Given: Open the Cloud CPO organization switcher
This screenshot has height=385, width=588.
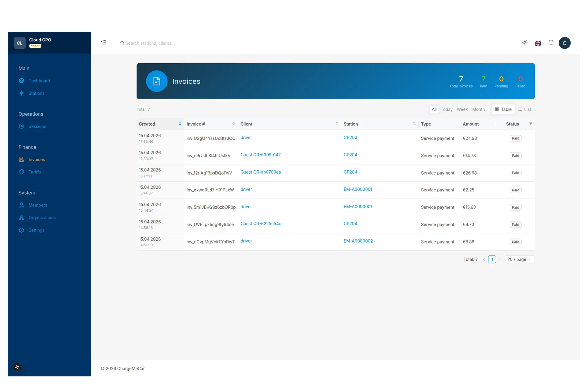Looking at the screenshot, I should tap(40, 43).
